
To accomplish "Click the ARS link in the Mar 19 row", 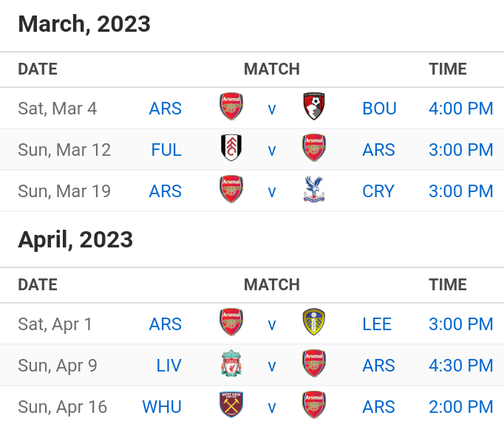I will [166, 191].
